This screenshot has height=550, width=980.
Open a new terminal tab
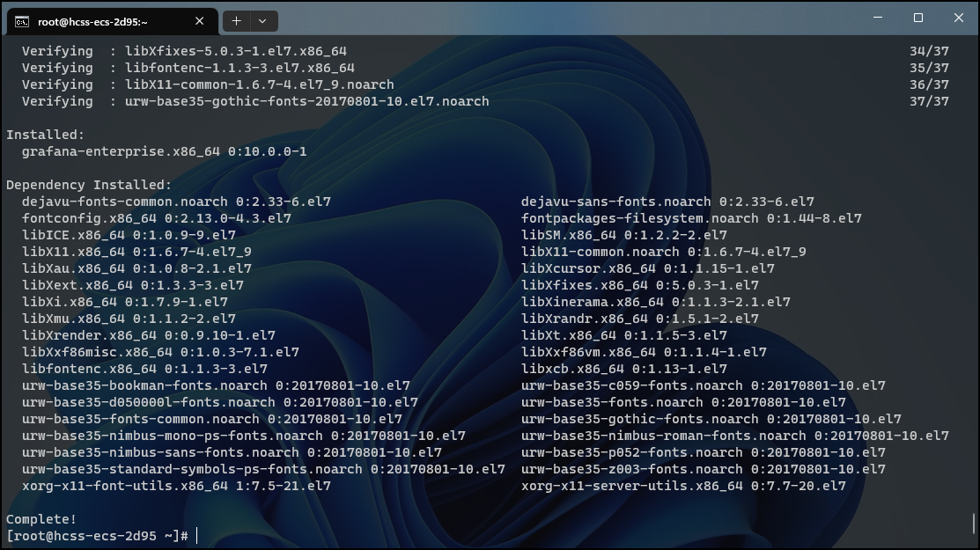coord(236,21)
